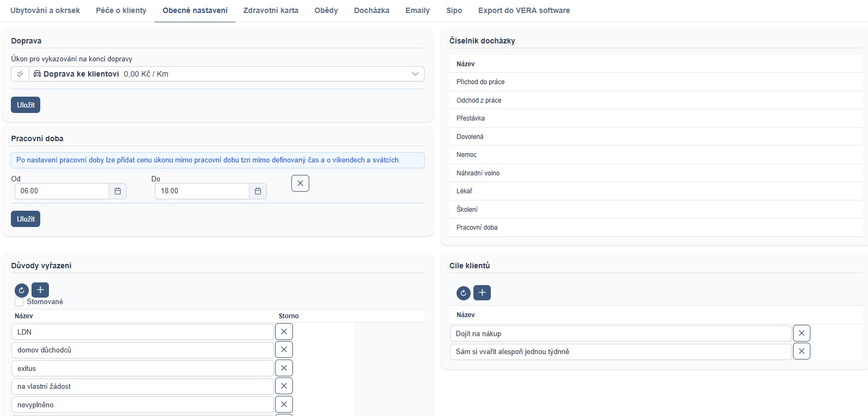This screenshot has width=868, height=416.
Task: Cancel the na vlastní žádost reason
Action: click(x=284, y=386)
